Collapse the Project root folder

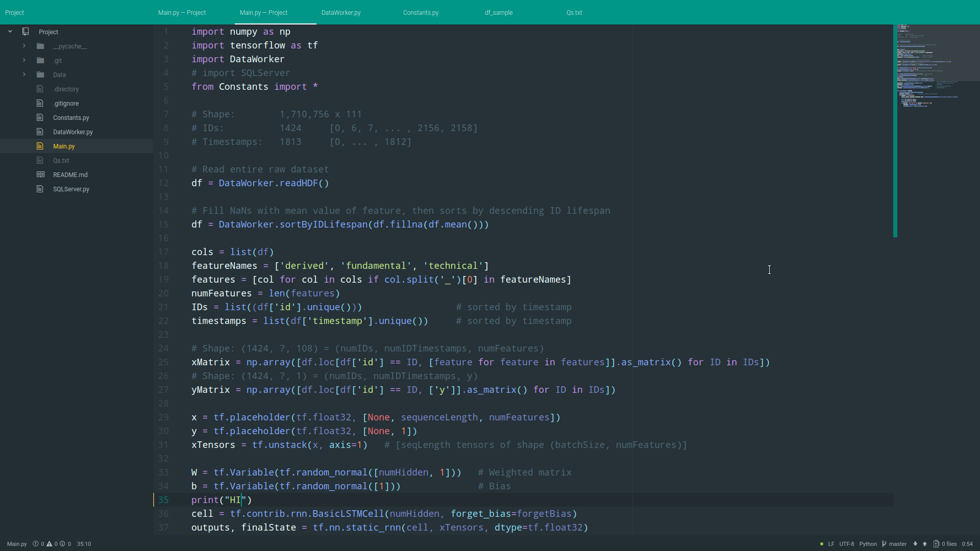(10, 32)
